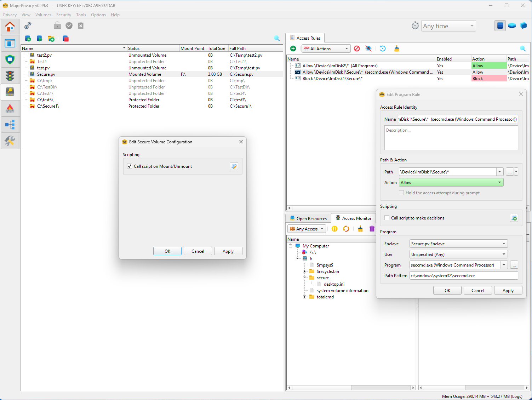Viewport: 532px width, 400px height.
Task: Open the Action dropdown showing Allow
Action: 451,183
